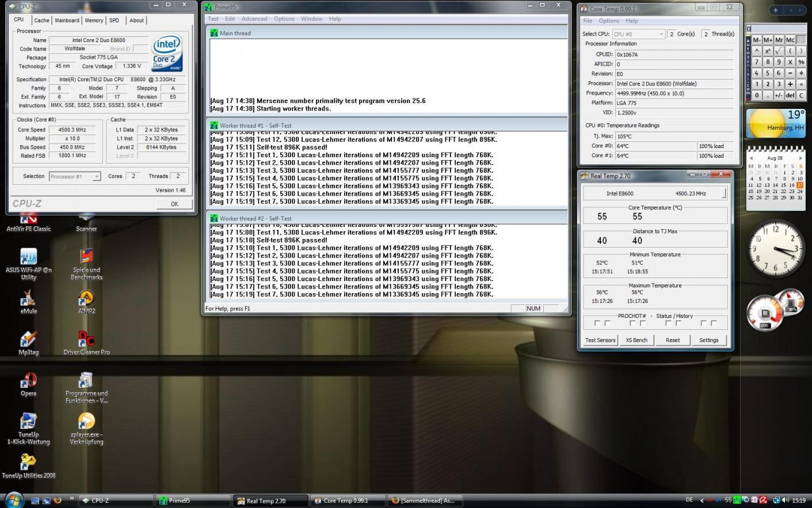Open the Processor #1 selection dropdown in CPU-Z
812x508 pixels.
pyautogui.click(x=75, y=176)
